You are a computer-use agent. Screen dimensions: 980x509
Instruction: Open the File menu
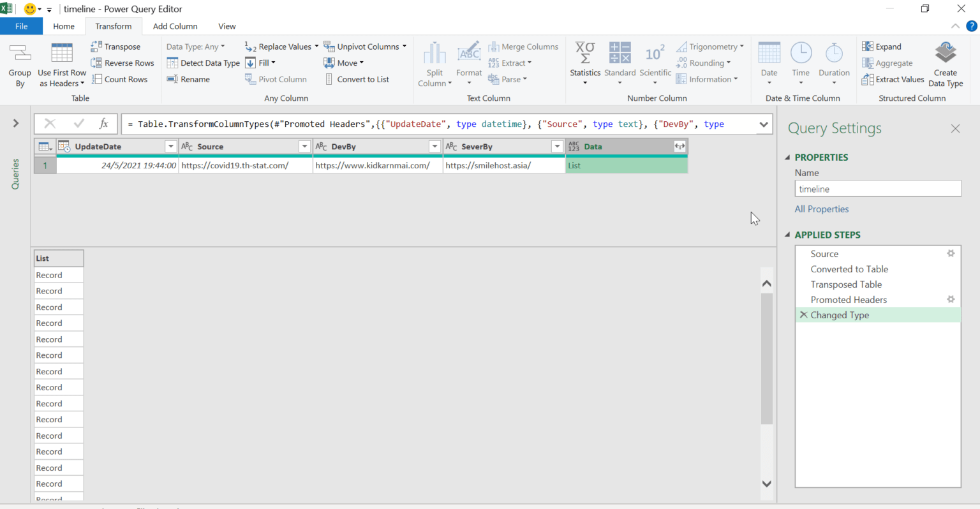21,26
